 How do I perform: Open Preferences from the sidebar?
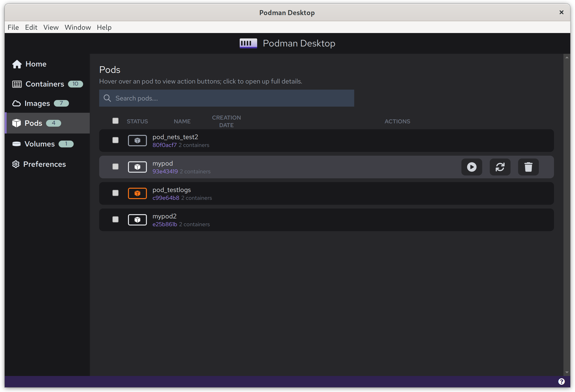(x=44, y=164)
